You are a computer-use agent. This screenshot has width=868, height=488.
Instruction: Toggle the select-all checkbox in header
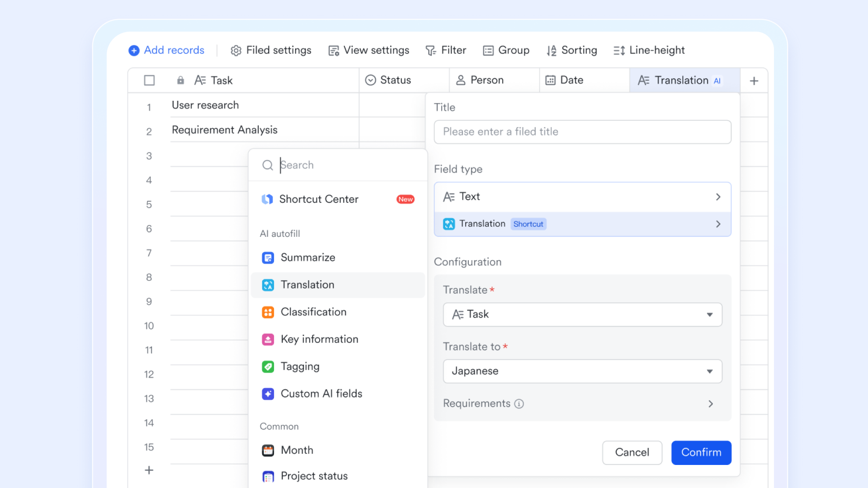[x=149, y=80]
